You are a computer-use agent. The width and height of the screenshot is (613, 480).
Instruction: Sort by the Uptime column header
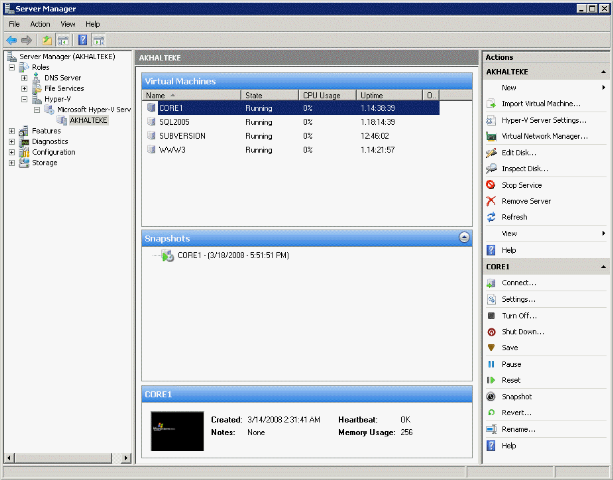click(x=389, y=95)
